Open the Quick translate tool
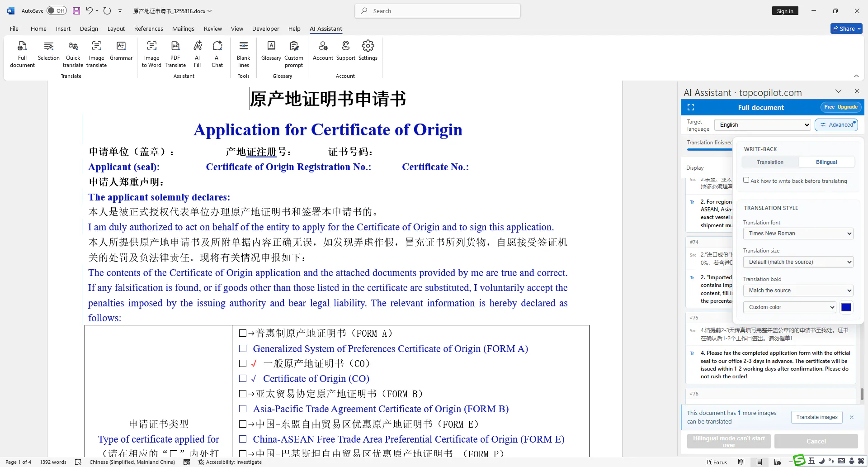This screenshot has width=868, height=467. (x=73, y=54)
